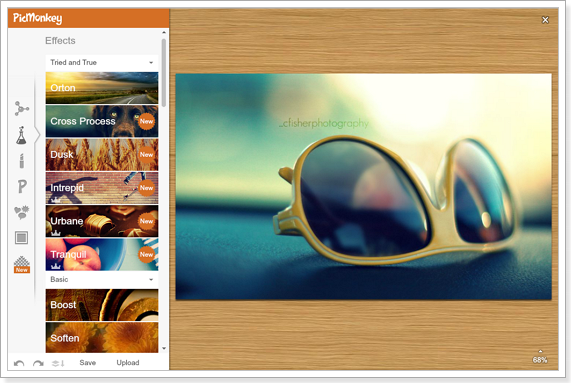Click the Undo arrow icon
This screenshot has height=383, width=571.
point(19,363)
